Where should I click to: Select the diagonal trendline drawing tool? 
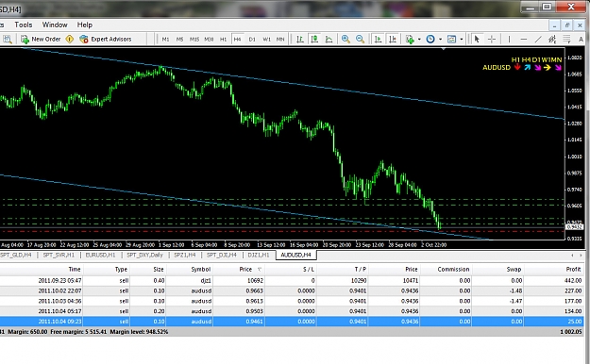point(538,39)
